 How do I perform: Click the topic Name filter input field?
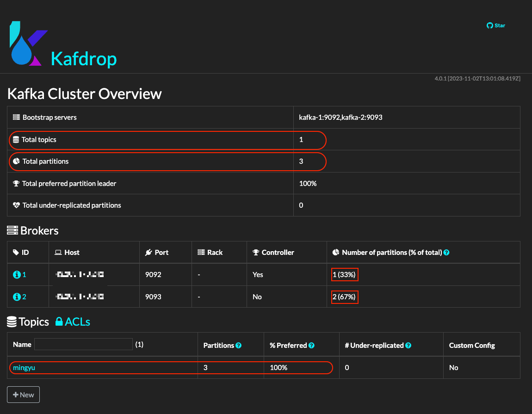pos(83,344)
